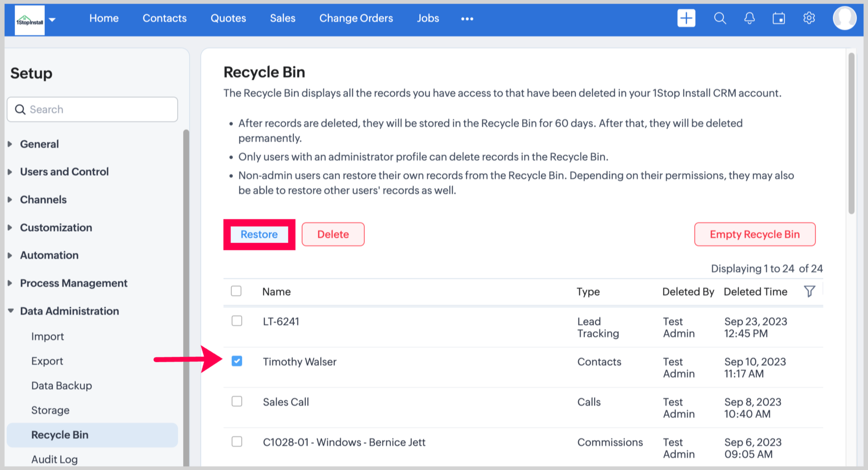868x470 pixels.
Task: Check the LT-6241 record checkbox
Action: (237, 321)
